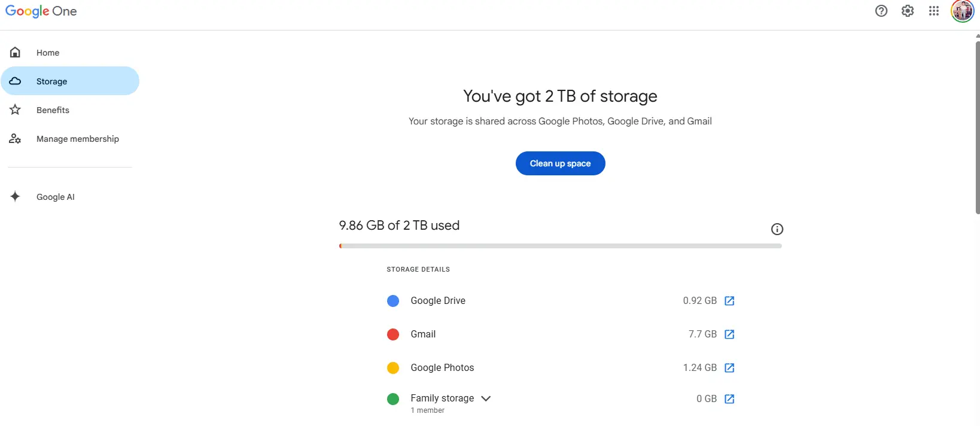Go to the Home menu item

(70, 53)
